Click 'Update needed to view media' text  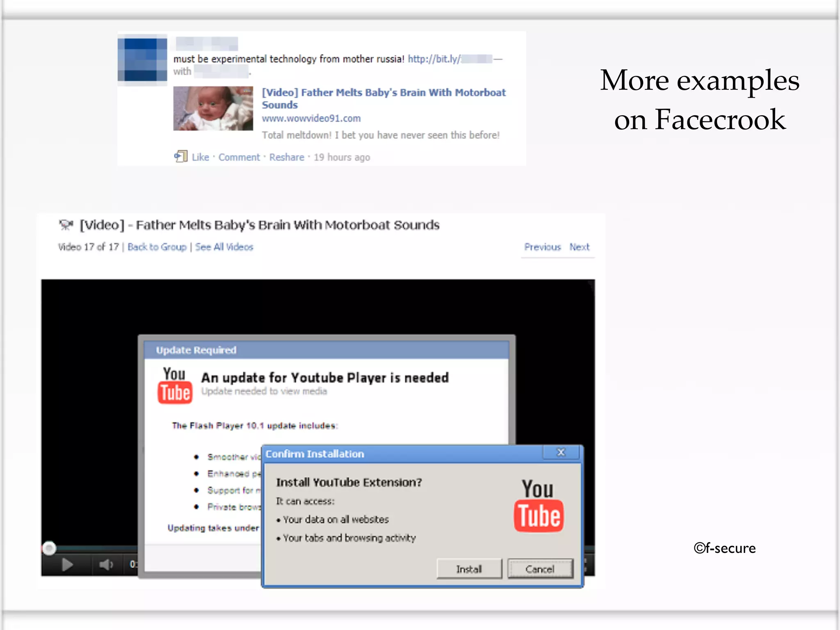(264, 391)
